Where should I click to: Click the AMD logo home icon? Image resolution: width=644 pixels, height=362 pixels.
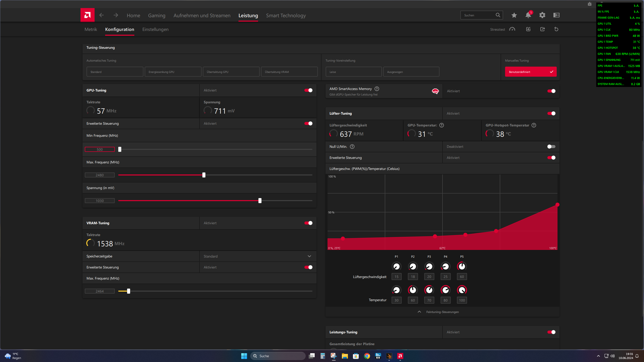coord(87,15)
